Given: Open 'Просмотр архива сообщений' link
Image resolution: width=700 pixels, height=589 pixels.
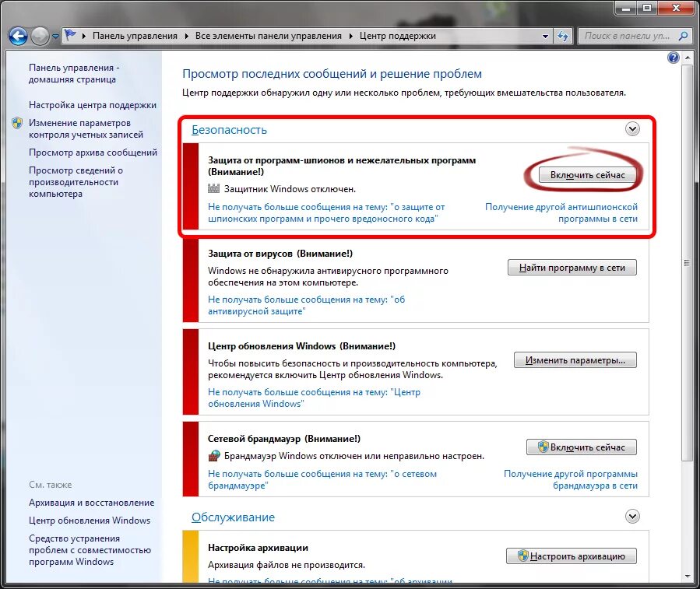Looking at the screenshot, I should pos(93,153).
